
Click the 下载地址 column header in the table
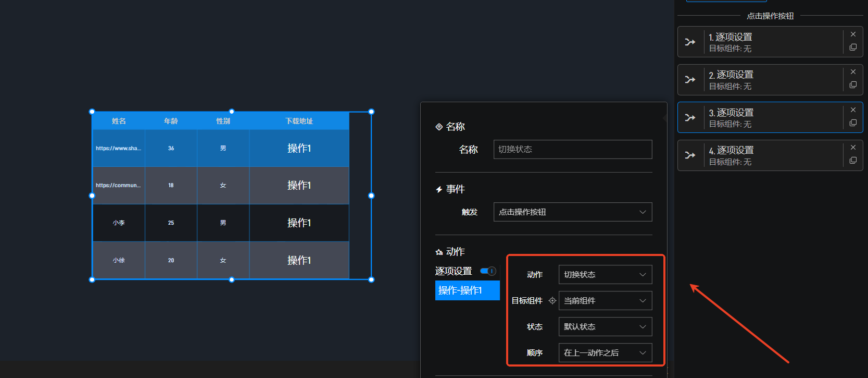(x=299, y=121)
